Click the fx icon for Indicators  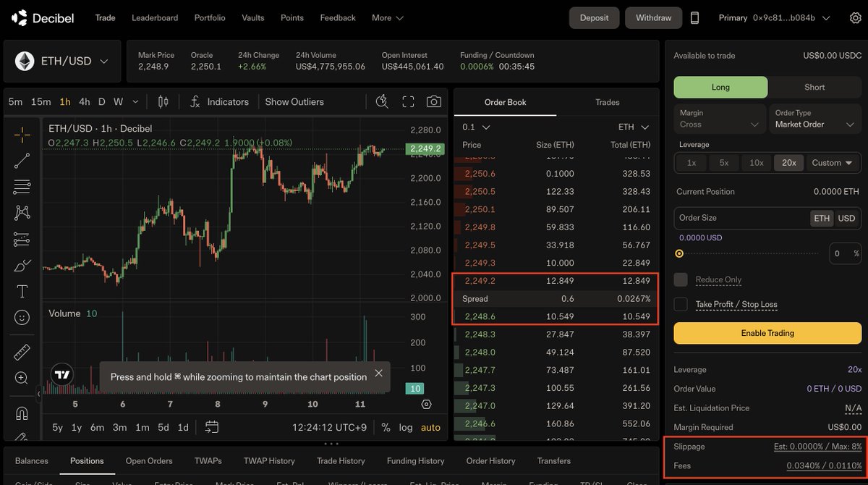(x=195, y=102)
